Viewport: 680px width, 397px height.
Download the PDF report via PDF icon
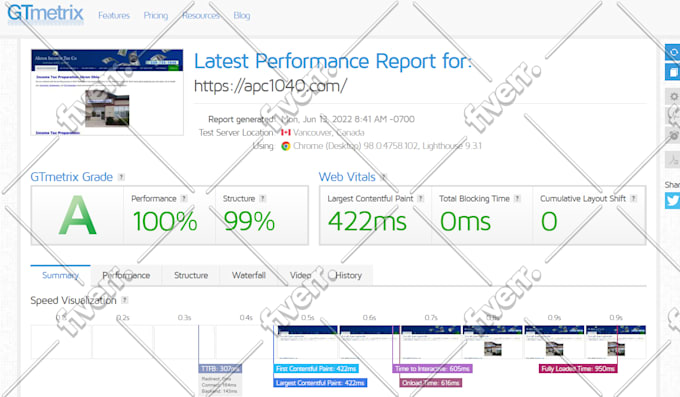pos(673,160)
